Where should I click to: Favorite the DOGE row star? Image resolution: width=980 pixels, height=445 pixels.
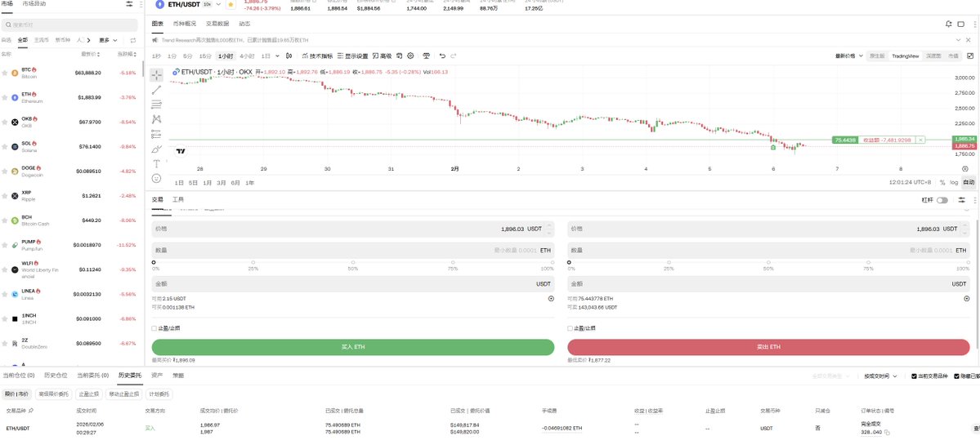pos(5,171)
